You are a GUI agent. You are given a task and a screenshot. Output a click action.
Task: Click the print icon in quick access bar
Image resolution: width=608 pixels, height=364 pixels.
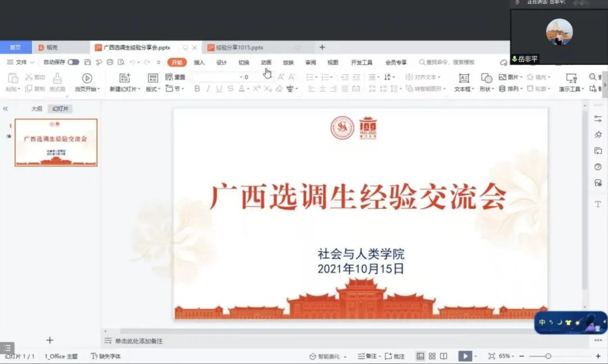110,62
